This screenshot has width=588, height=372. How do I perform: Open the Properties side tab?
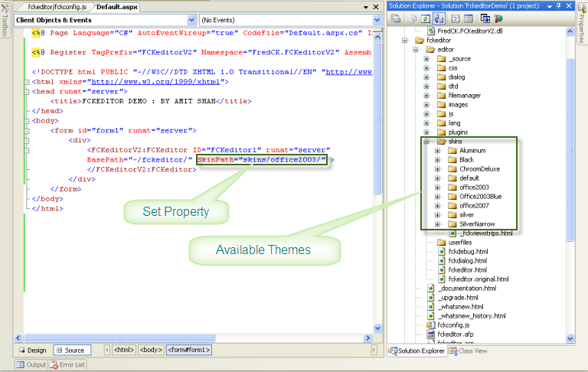tap(582, 23)
